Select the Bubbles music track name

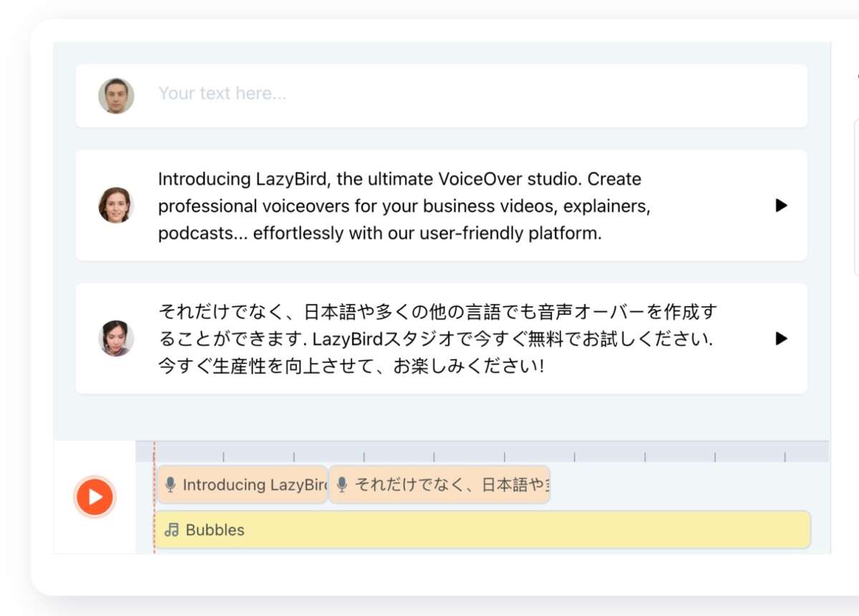pyautogui.click(x=215, y=530)
